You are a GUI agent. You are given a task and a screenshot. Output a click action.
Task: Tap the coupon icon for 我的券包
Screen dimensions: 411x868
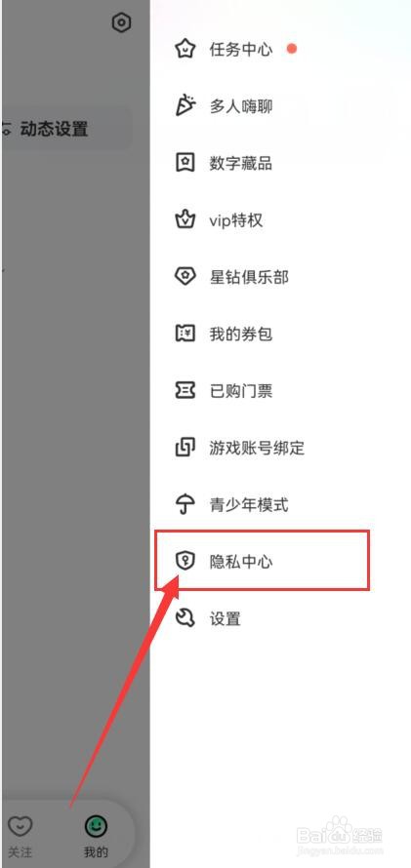click(x=185, y=334)
